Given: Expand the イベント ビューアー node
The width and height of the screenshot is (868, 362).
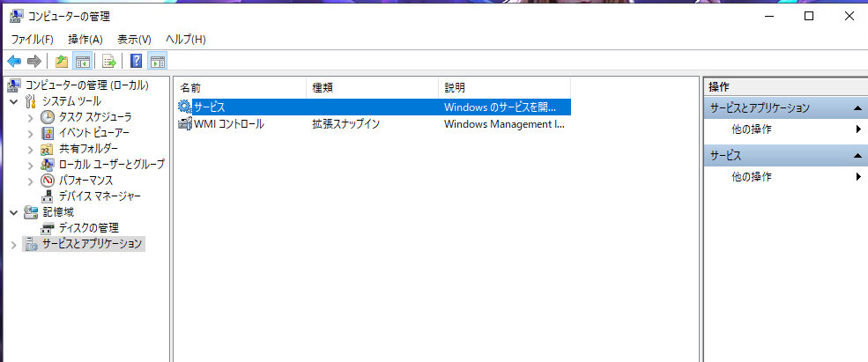Looking at the screenshot, I should (31, 133).
